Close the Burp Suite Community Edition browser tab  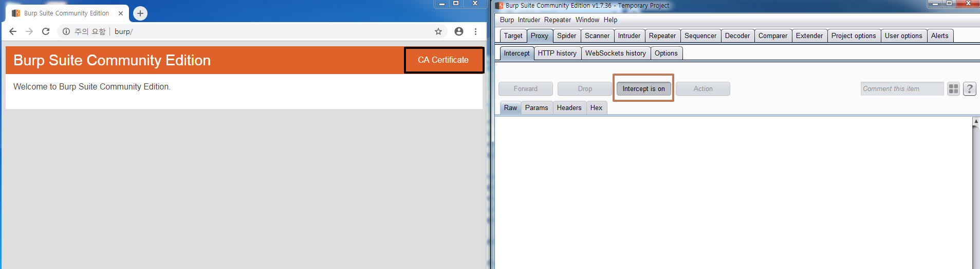[x=121, y=13]
